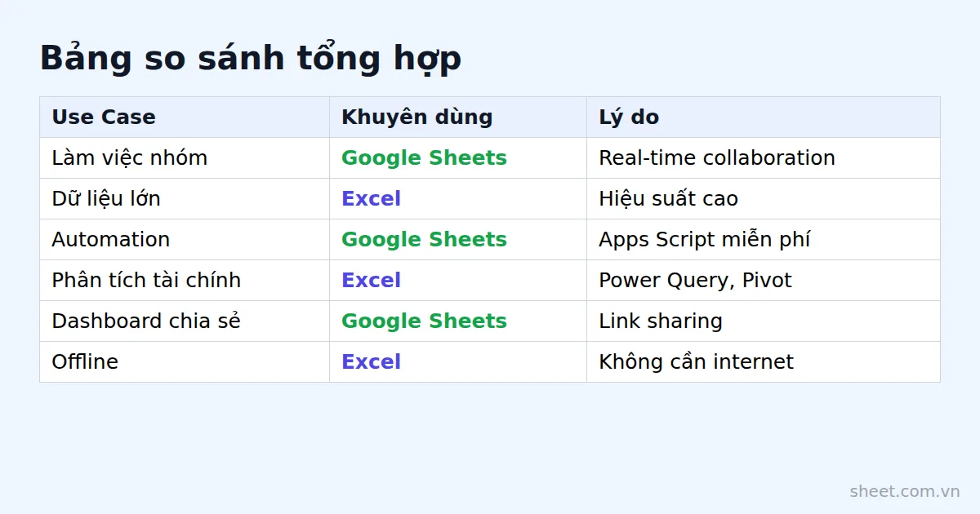Click the "Dữ liệu lớn" cell

point(185,198)
